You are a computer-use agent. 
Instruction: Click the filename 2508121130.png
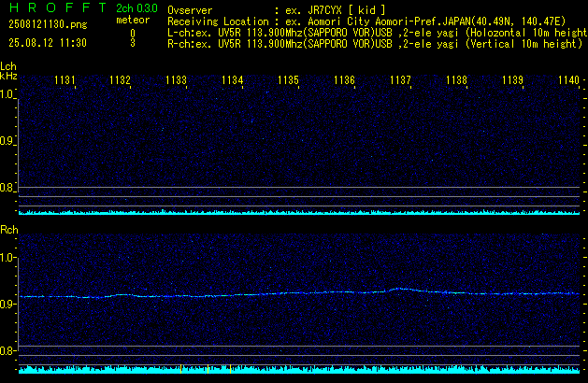coord(48,24)
